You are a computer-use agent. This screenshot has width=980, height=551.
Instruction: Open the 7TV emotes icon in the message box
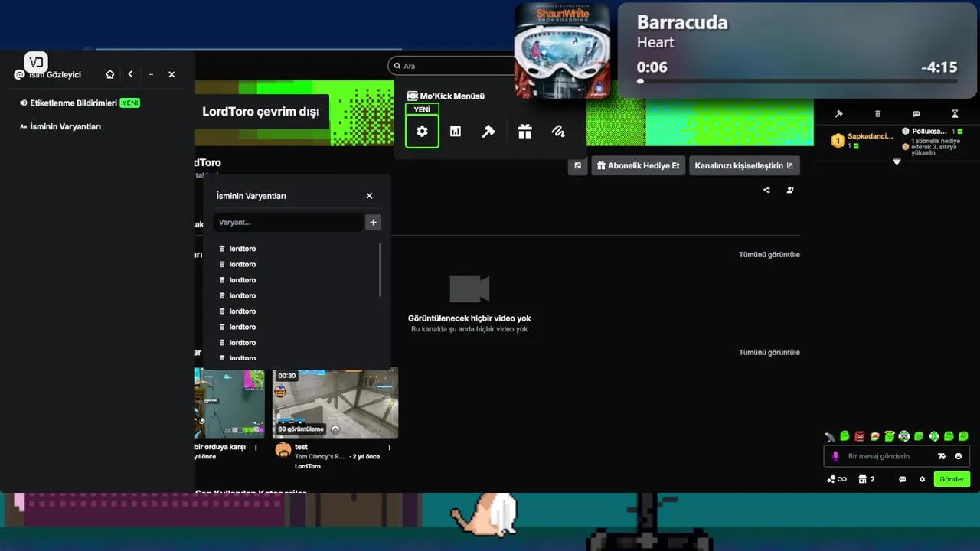[x=942, y=456]
